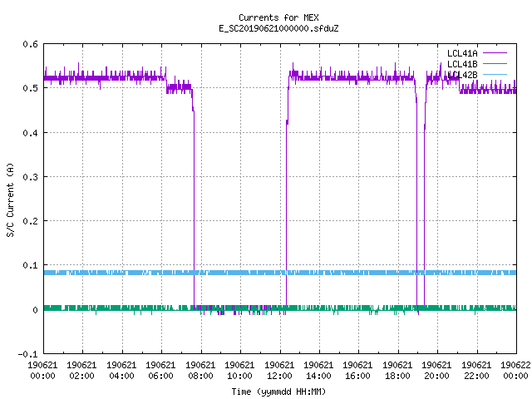Click the y-axis tick value 0.6

pyautogui.click(x=30, y=44)
